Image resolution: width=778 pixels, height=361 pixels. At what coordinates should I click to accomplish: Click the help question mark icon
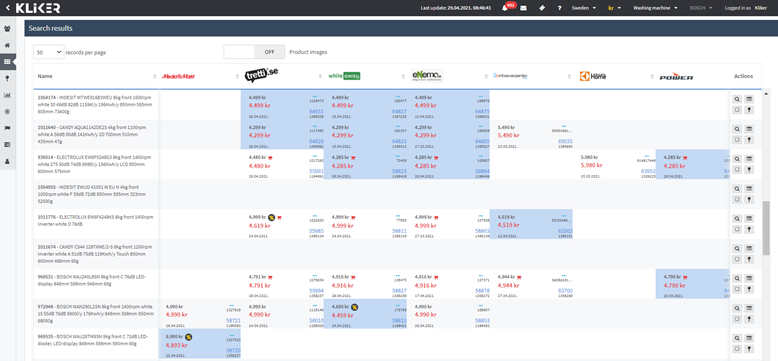click(559, 8)
